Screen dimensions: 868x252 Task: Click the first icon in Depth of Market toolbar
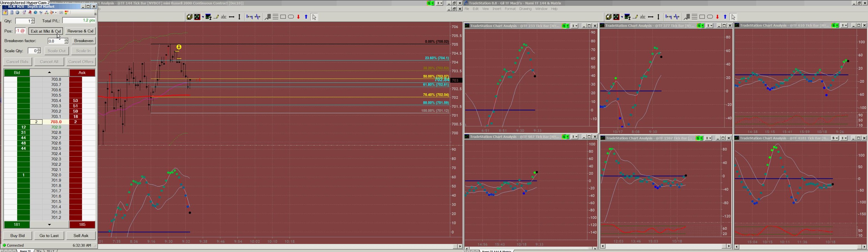[x=5, y=12]
